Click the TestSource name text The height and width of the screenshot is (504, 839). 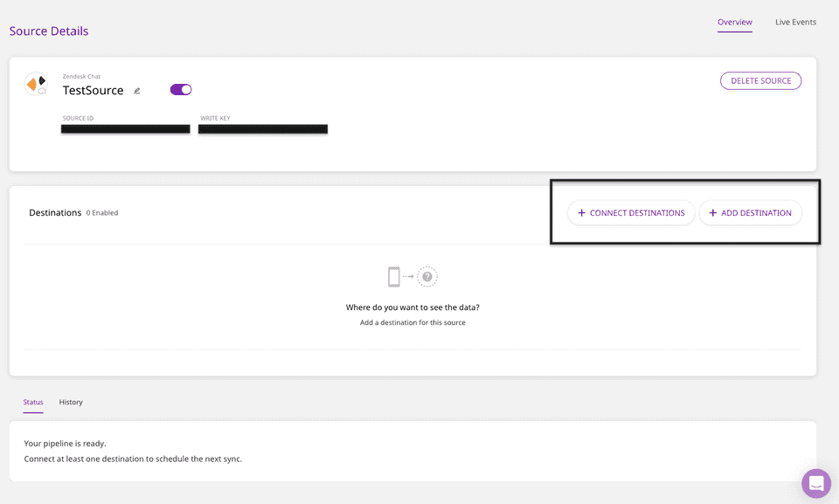[93, 91]
